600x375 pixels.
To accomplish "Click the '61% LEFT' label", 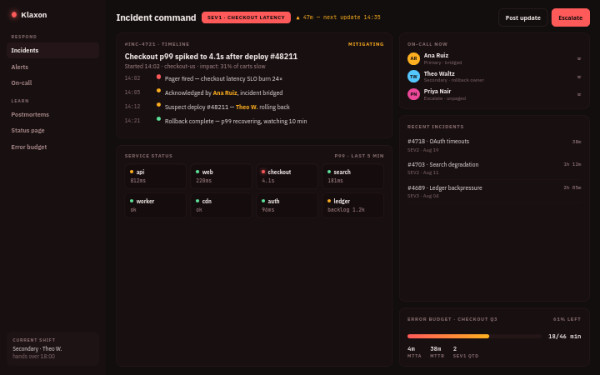I will (567, 319).
